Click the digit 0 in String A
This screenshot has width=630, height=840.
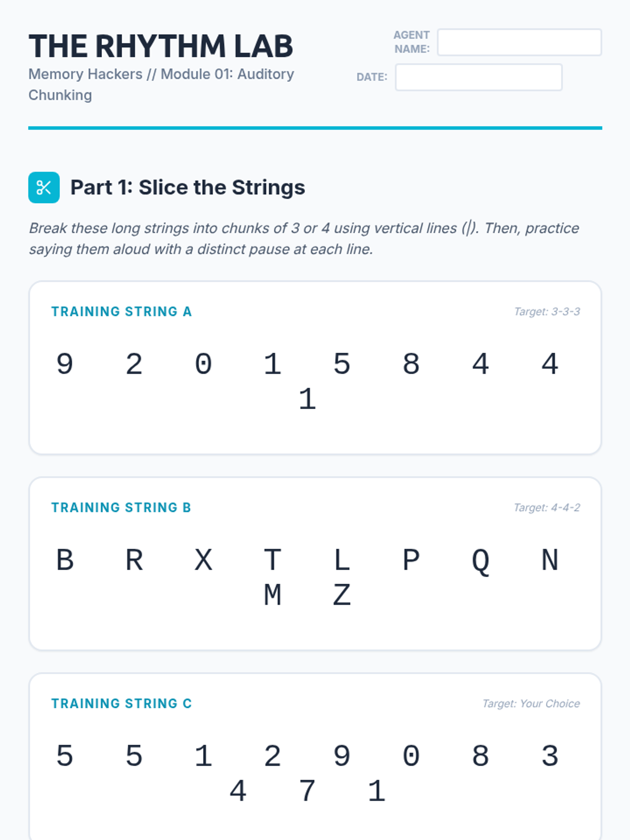click(x=203, y=364)
